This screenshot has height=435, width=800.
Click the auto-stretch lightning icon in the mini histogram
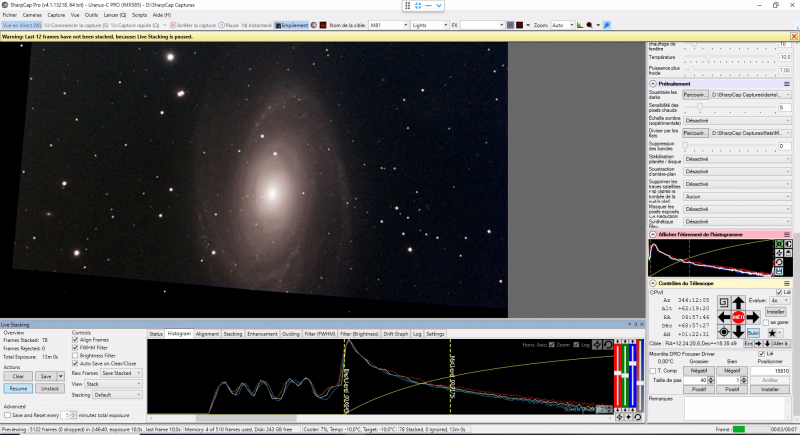point(779,253)
